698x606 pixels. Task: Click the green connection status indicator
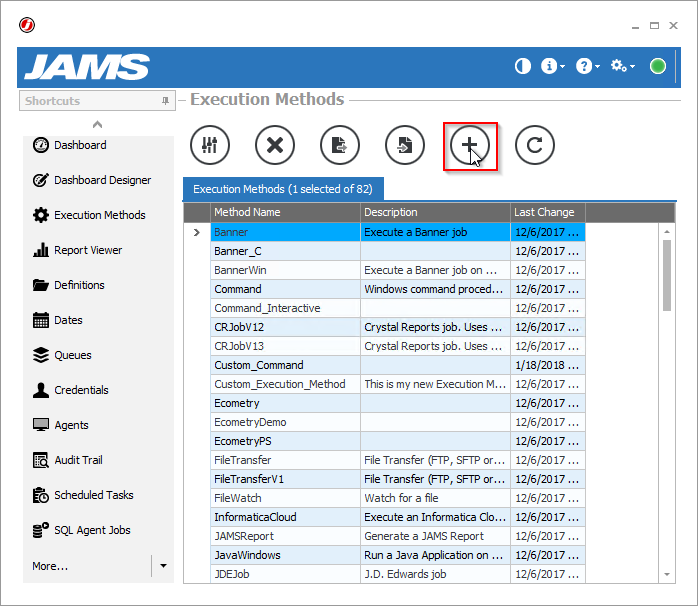tap(657, 66)
